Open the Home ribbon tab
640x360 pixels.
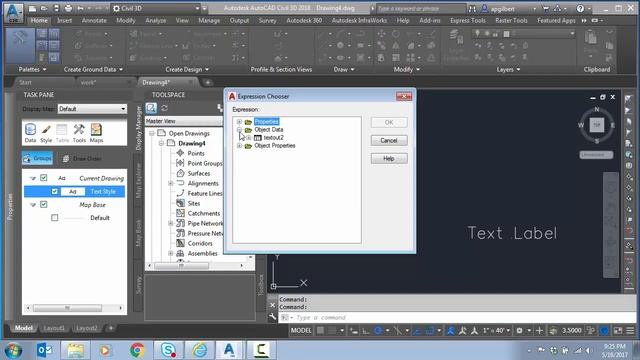click(39, 20)
